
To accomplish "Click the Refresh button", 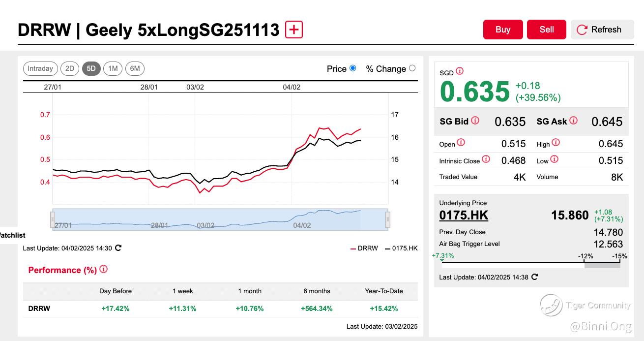I will click(x=602, y=30).
